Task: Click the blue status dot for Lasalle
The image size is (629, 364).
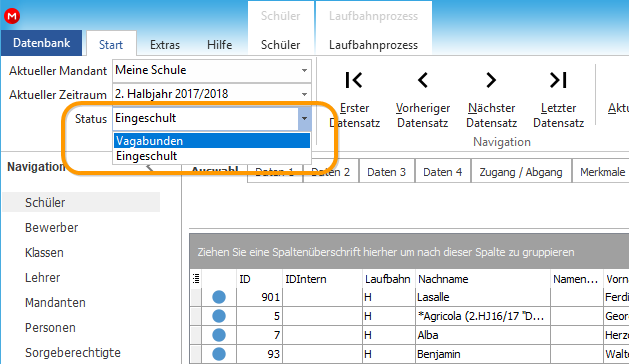Action: coord(219,297)
